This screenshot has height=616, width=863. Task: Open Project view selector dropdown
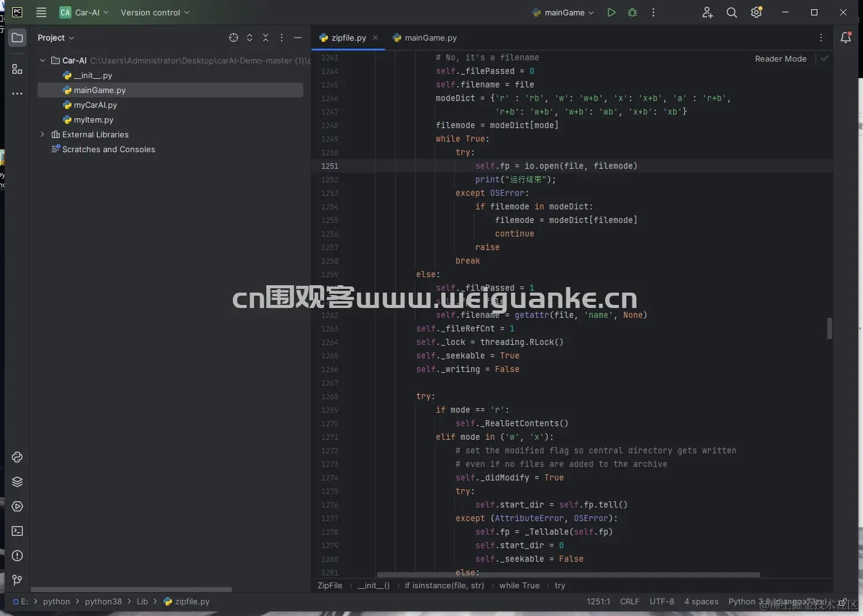point(55,38)
